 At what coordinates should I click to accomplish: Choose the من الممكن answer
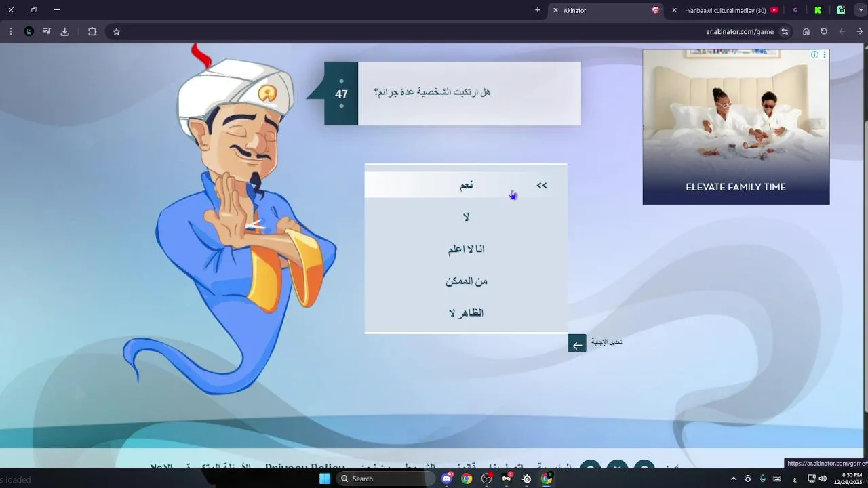[x=466, y=281]
